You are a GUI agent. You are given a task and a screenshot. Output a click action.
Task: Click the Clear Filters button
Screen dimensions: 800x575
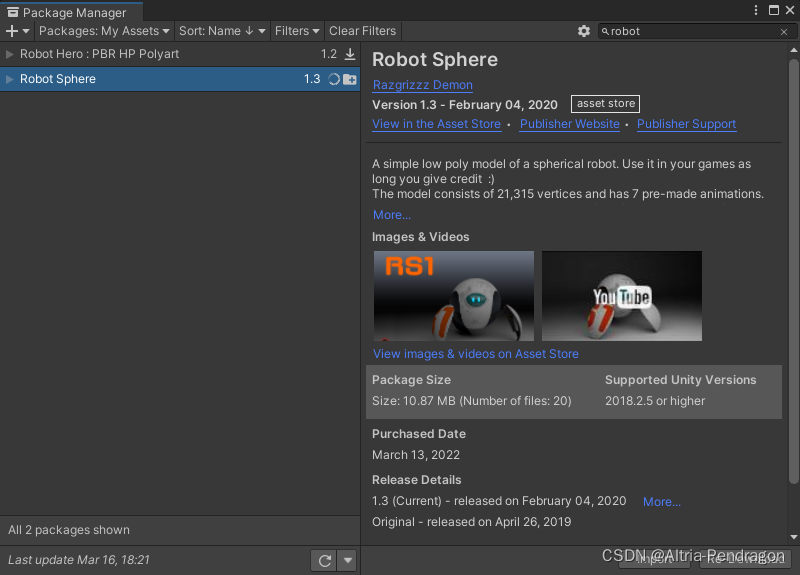pos(362,31)
